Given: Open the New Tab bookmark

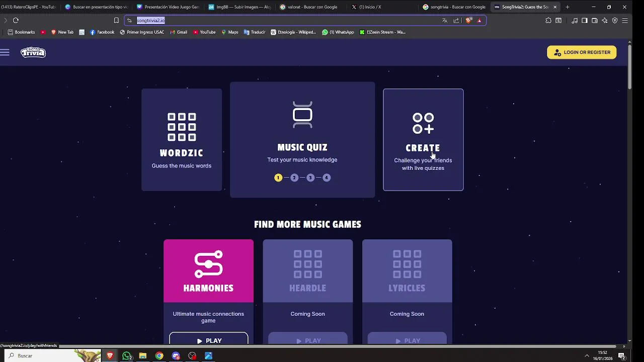Looking at the screenshot, I should coord(62,32).
